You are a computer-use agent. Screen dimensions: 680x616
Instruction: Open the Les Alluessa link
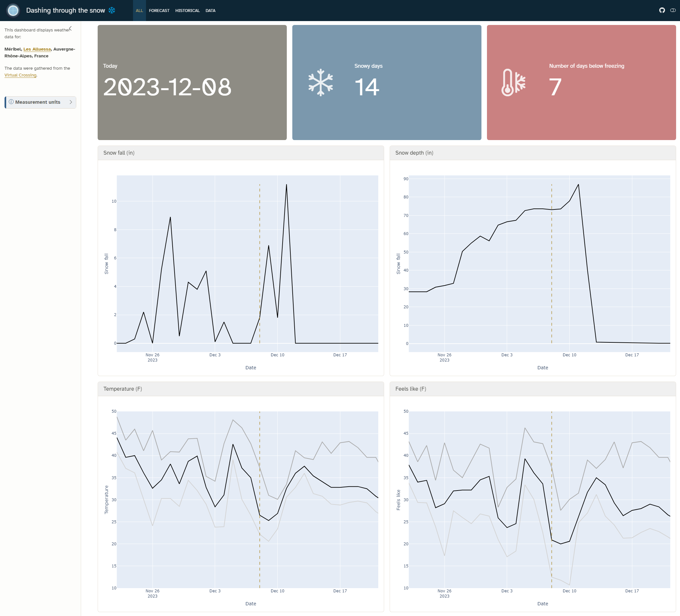click(37, 49)
